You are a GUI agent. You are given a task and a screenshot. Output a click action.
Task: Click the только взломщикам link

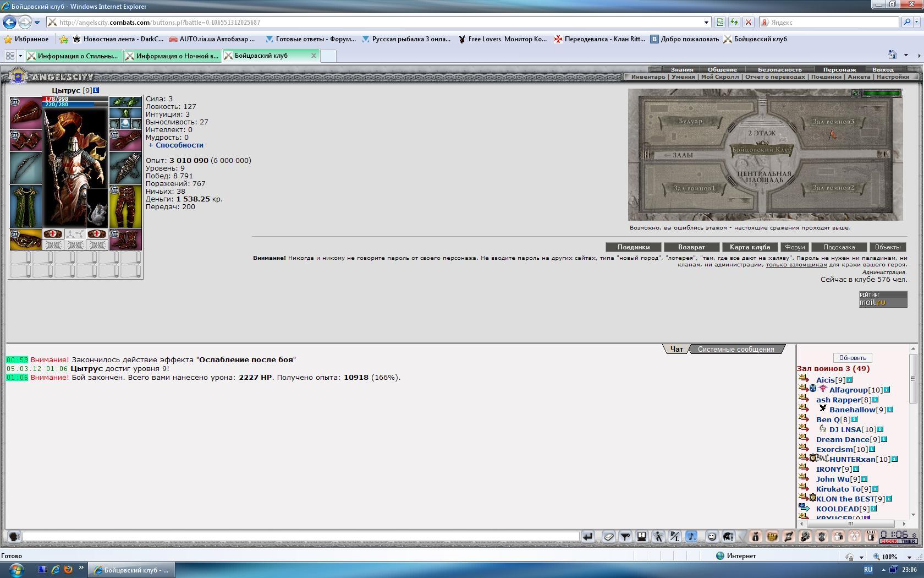pos(796,265)
